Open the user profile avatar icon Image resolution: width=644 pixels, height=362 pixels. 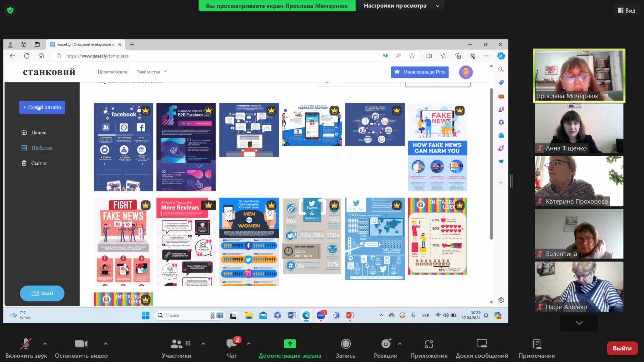[x=466, y=72]
